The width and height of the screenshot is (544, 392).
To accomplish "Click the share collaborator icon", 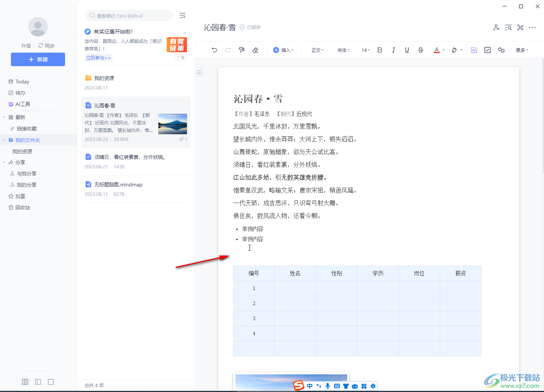I will point(496,27).
